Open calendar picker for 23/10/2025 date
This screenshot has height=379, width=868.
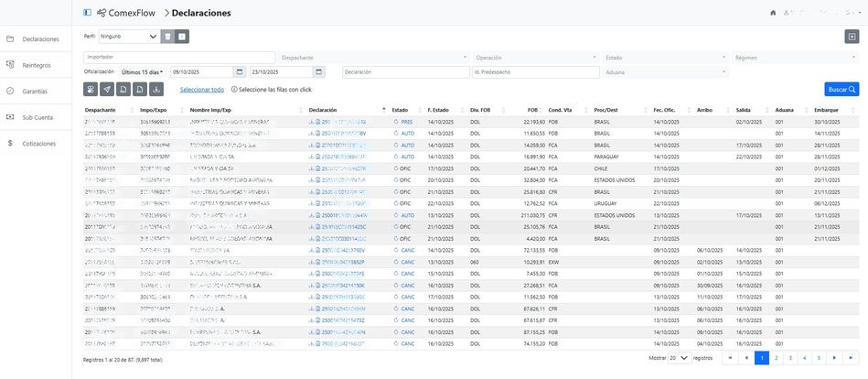318,71
